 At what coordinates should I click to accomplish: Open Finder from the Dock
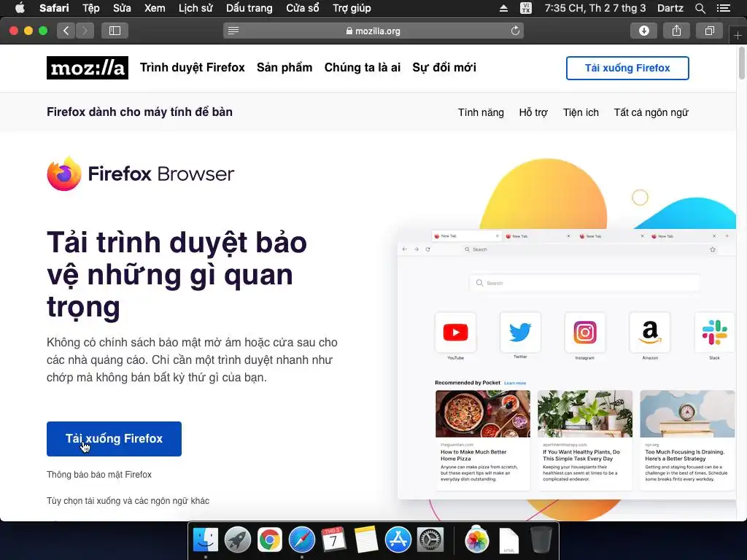[x=205, y=540]
